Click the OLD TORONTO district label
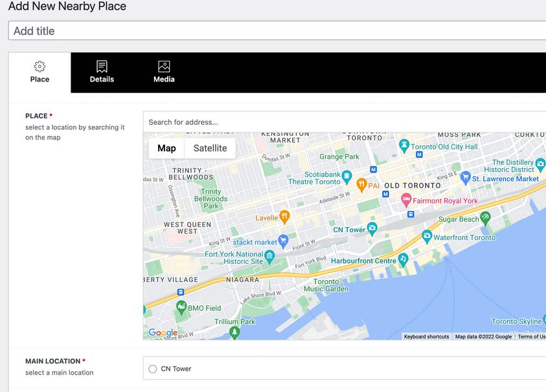The width and height of the screenshot is (546, 392). click(x=413, y=186)
